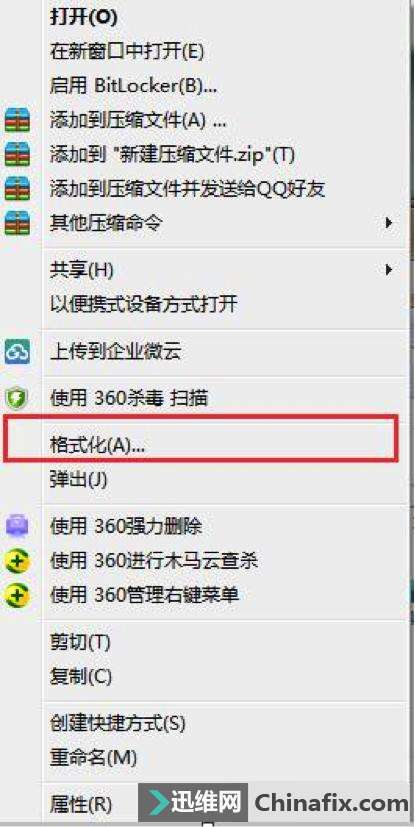This screenshot has height=827, width=415.
Task: Click the 360 icon beside 木马云查杀
Action: coord(17,561)
